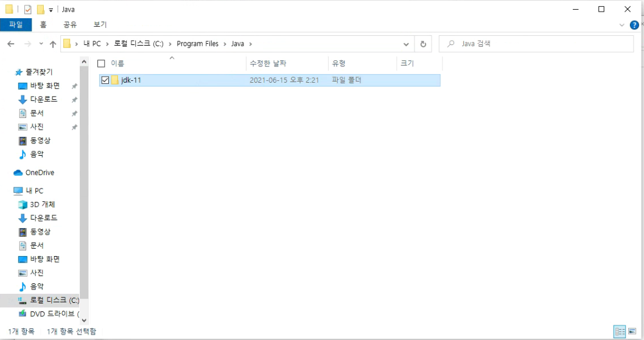Click the navigation pane scrollbar thumb
This screenshot has height=340, width=644.
click(x=84, y=182)
